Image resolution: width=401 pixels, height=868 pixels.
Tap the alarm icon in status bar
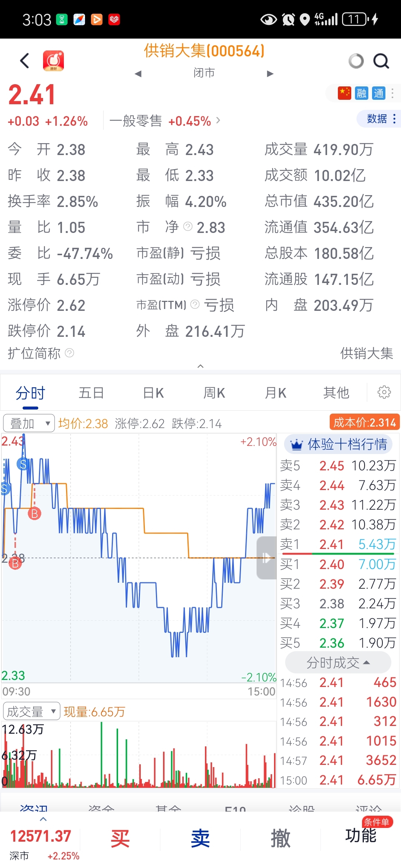[288, 19]
